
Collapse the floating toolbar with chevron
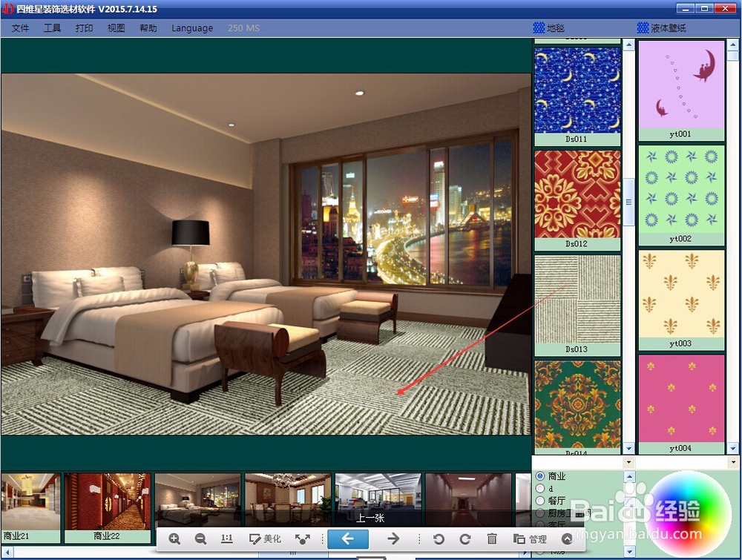[567, 538]
